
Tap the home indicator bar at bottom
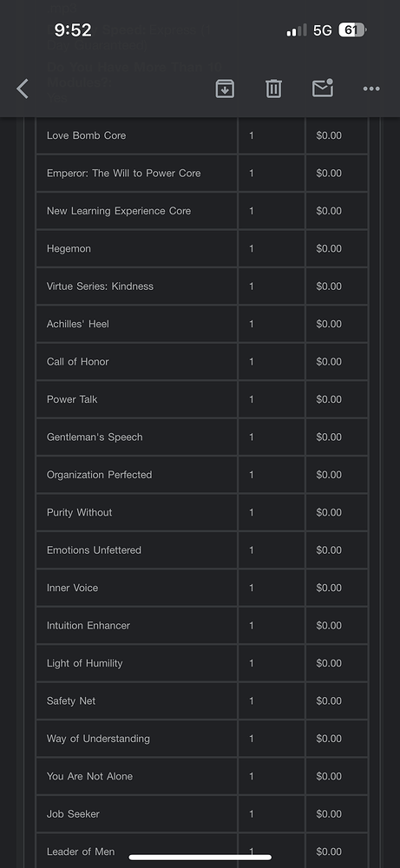[200, 858]
